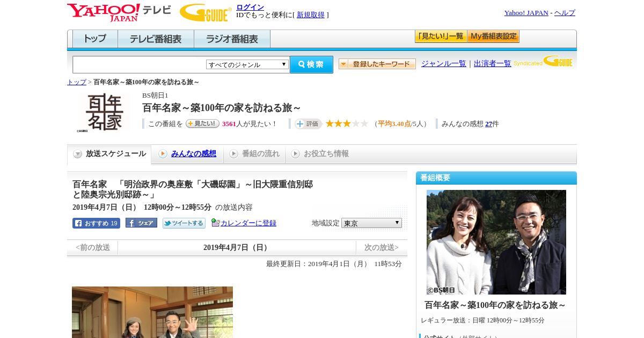Click the Twitter ツイートする button
This screenshot has height=338, width=644.
[184, 223]
